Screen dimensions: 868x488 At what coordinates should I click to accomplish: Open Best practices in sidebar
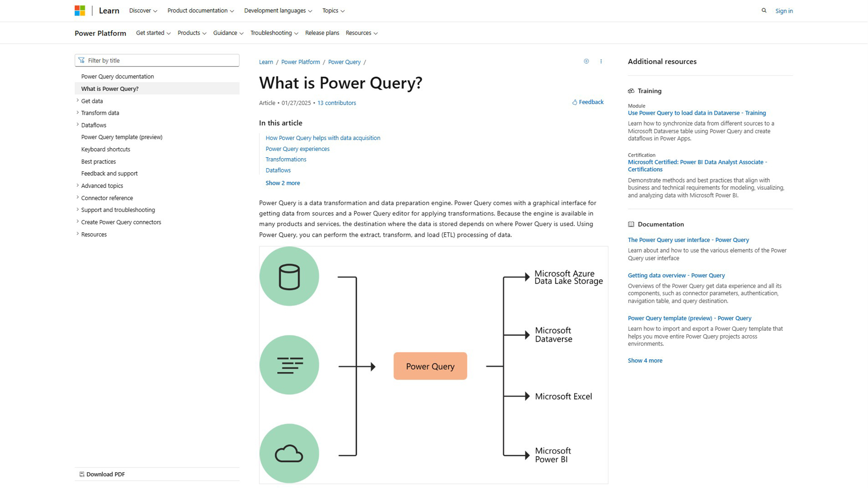(x=99, y=161)
